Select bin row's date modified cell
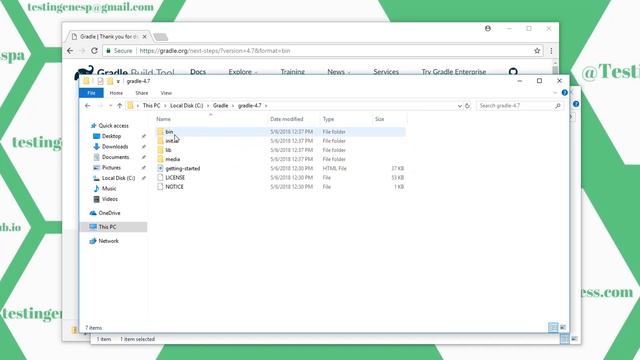The image size is (640, 360). (291, 131)
